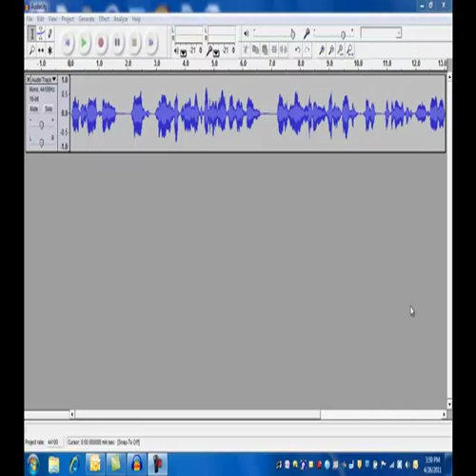Click the Zoom Out icon
The image size is (476, 476).
coord(331,50)
